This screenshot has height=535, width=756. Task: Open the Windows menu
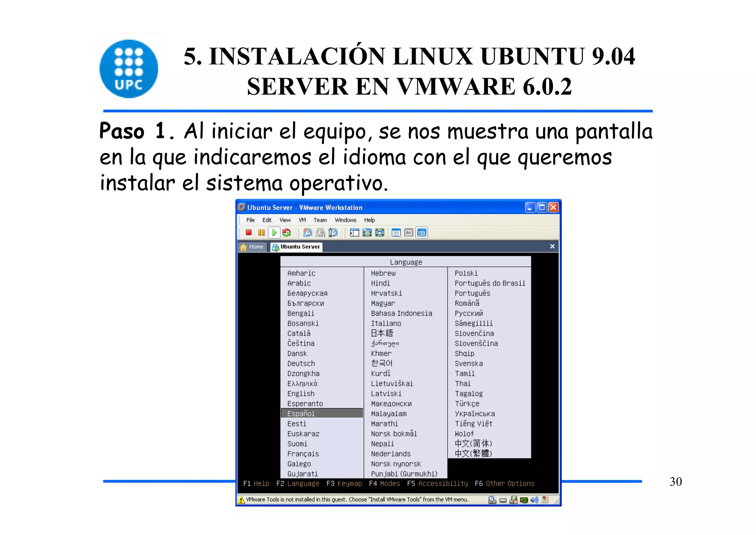[x=346, y=220]
